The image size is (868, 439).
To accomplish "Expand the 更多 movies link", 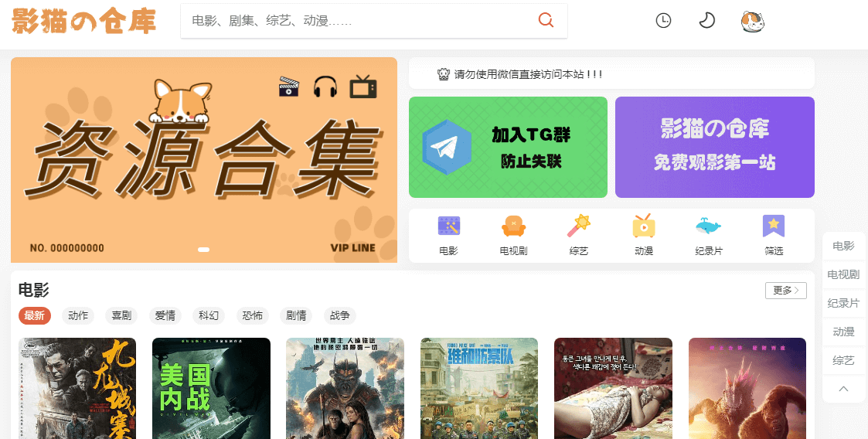I will click(x=785, y=290).
